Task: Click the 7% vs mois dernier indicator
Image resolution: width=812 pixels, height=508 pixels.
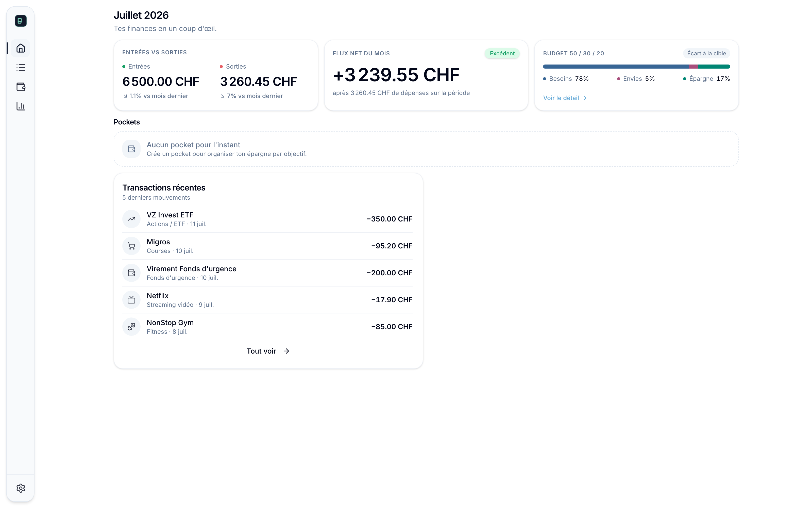Action: [x=252, y=96]
